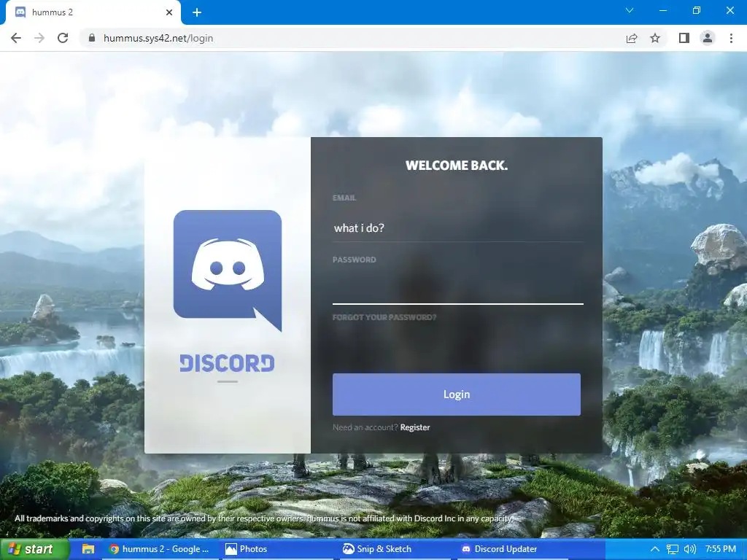This screenshot has height=560, width=747.
Task: Open File Explorer from the taskbar
Action: pos(88,549)
